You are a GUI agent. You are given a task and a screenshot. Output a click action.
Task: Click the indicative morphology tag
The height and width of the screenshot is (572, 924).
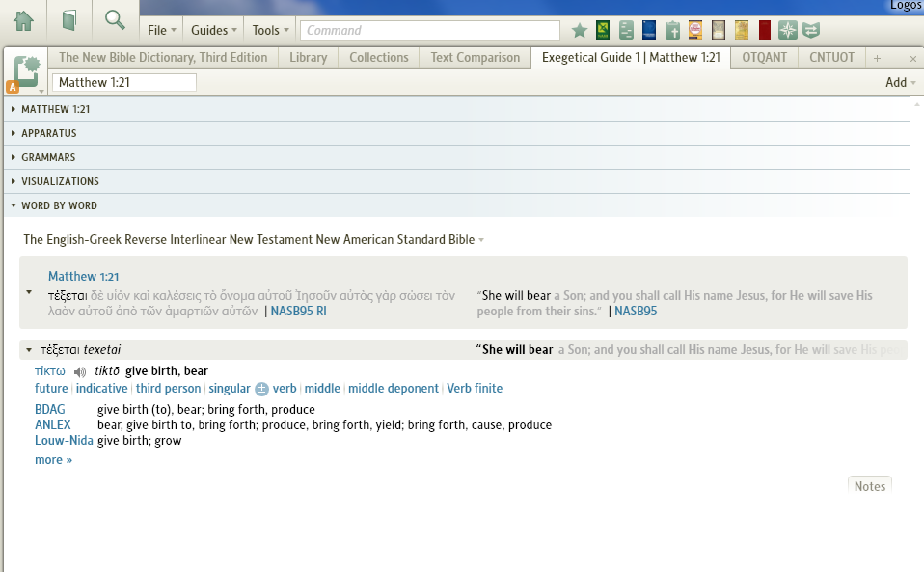point(101,388)
